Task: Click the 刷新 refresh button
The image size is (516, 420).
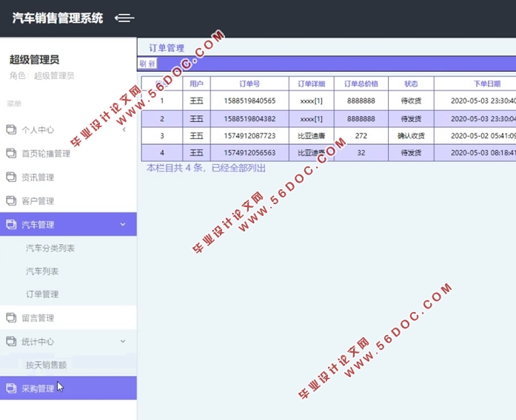Action: coord(147,64)
